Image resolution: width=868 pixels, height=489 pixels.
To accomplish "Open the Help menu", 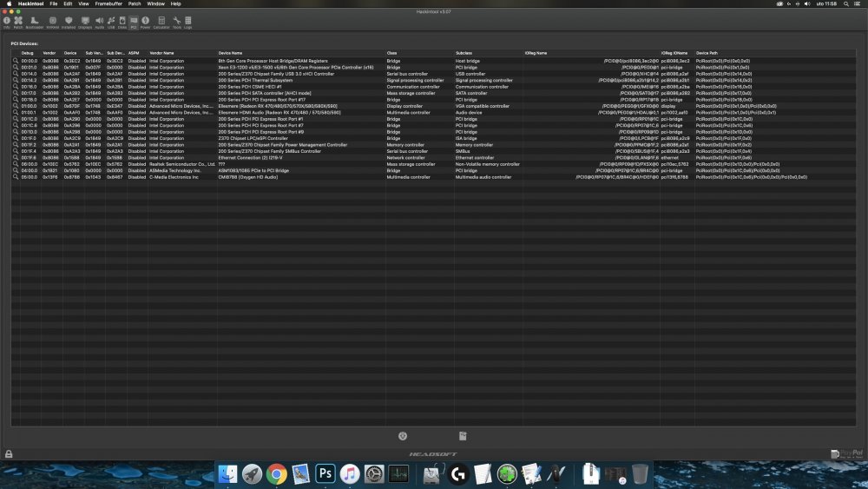I will tap(175, 3).
